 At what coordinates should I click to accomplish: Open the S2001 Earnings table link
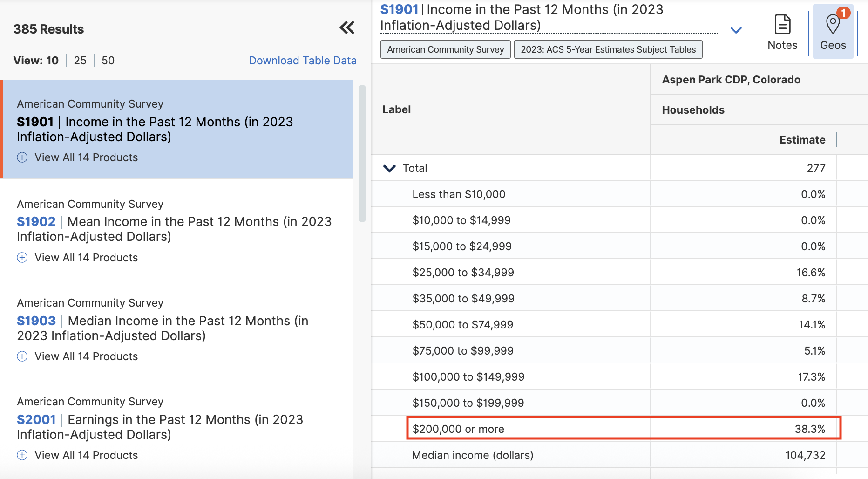pos(36,420)
